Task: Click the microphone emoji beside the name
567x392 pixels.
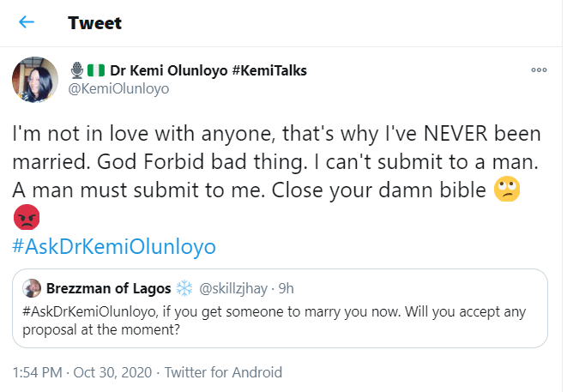Action: [76, 70]
